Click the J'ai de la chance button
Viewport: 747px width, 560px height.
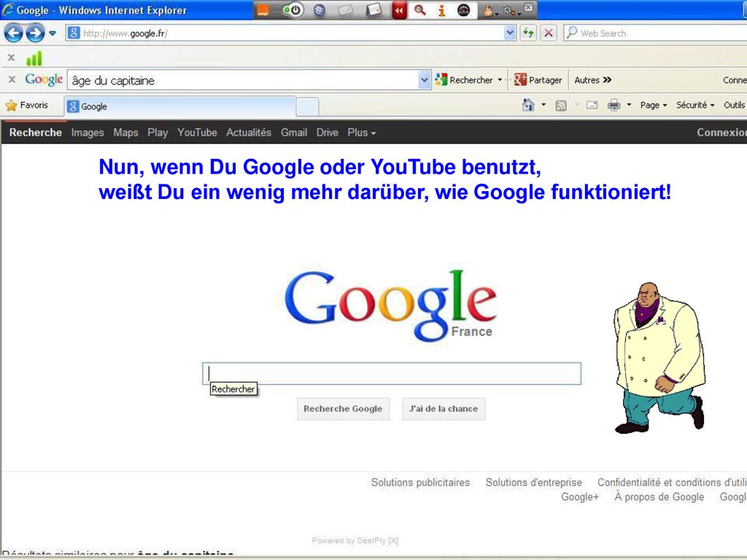point(444,408)
